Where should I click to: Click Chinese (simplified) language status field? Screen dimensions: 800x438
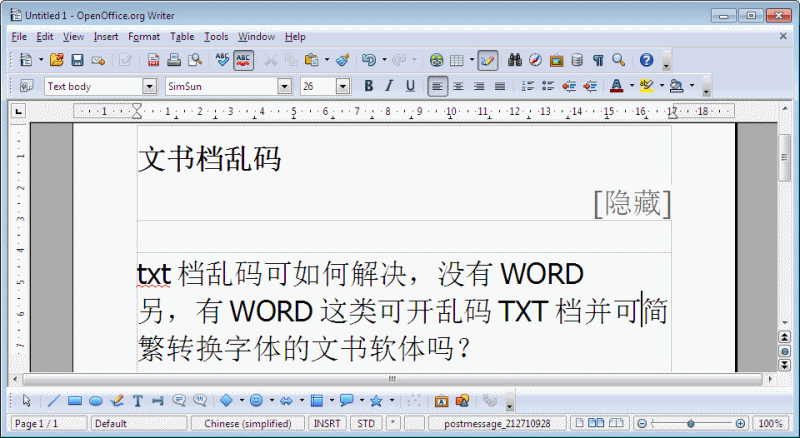pyautogui.click(x=247, y=424)
